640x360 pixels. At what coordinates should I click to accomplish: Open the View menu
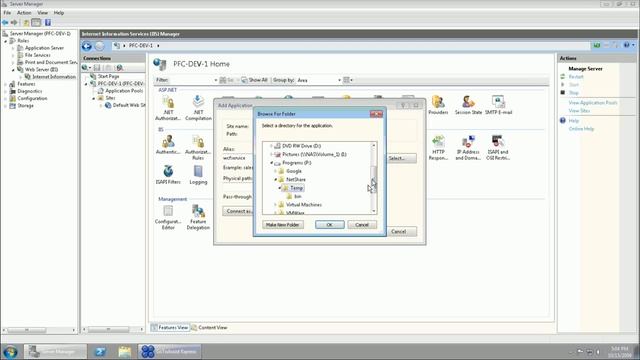click(42, 13)
